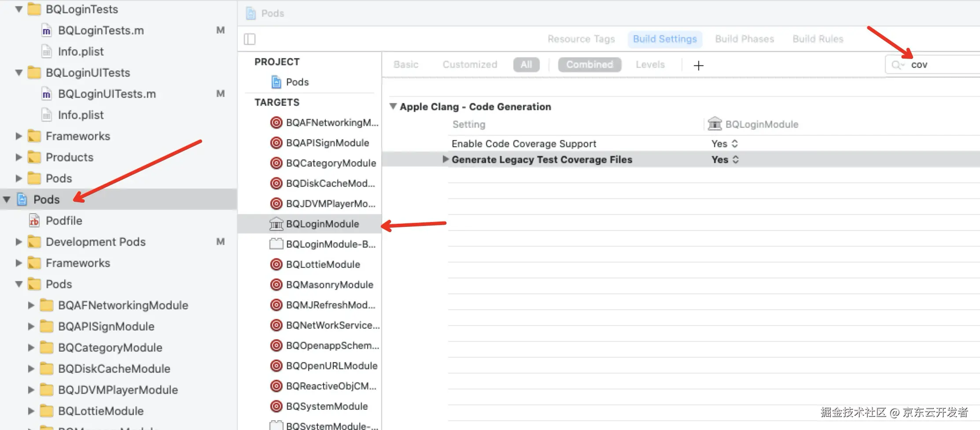Click the BQLoginModule-B... bundle icon
This screenshot has height=430, width=980.
click(276, 244)
